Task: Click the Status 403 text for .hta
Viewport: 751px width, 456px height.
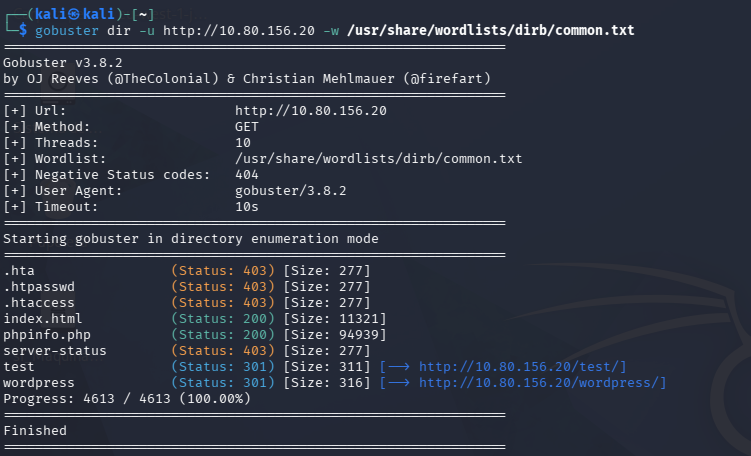Action: pos(223,271)
